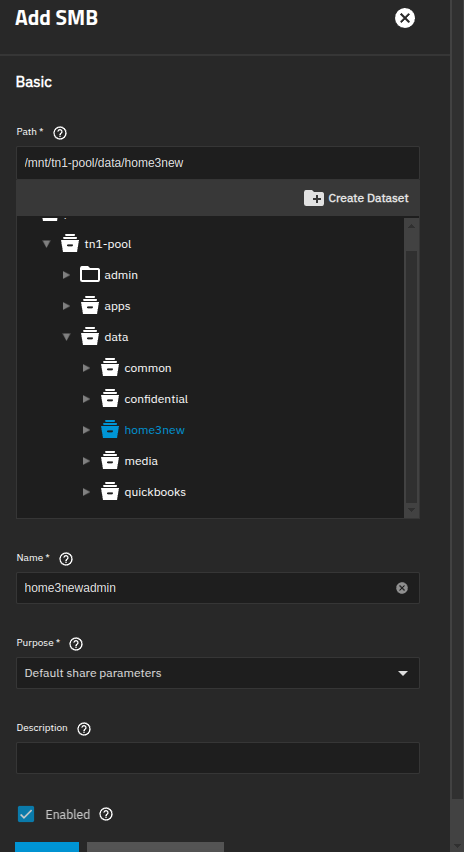Select the media dataset in tree
Screen dimensions: 464x852
tap(141, 461)
